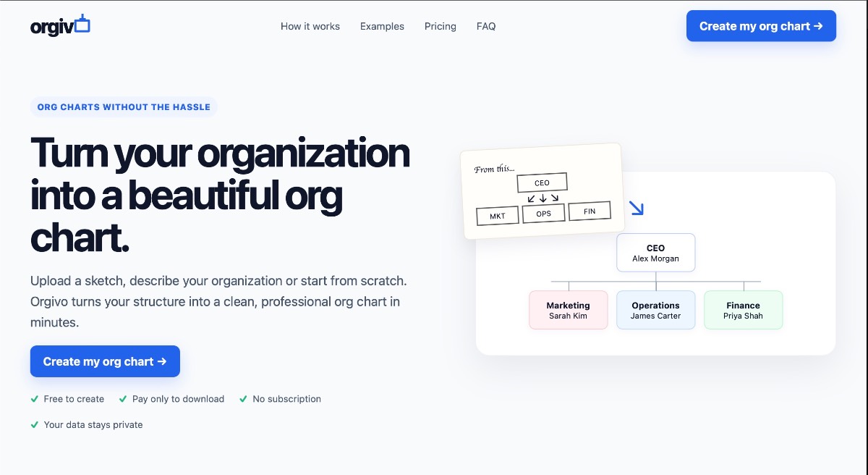
Task: Select the Operations James Carter card
Action: (656, 310)
